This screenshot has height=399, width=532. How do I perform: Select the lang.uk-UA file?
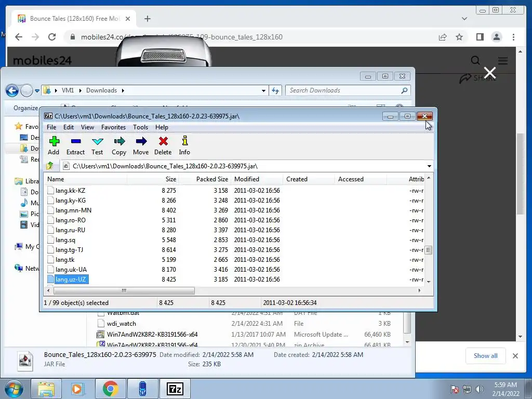[x=71, y=270]
